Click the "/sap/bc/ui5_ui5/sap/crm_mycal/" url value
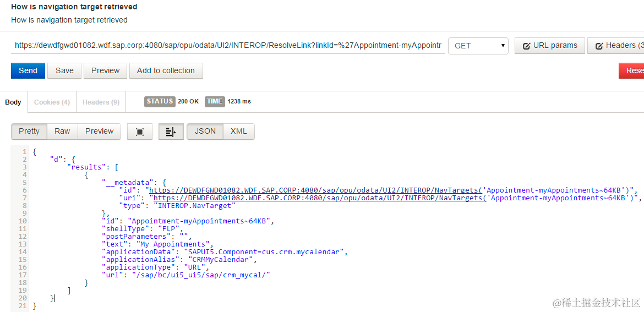The height and width of the screenshot is (312, 644). pos(201,275)
